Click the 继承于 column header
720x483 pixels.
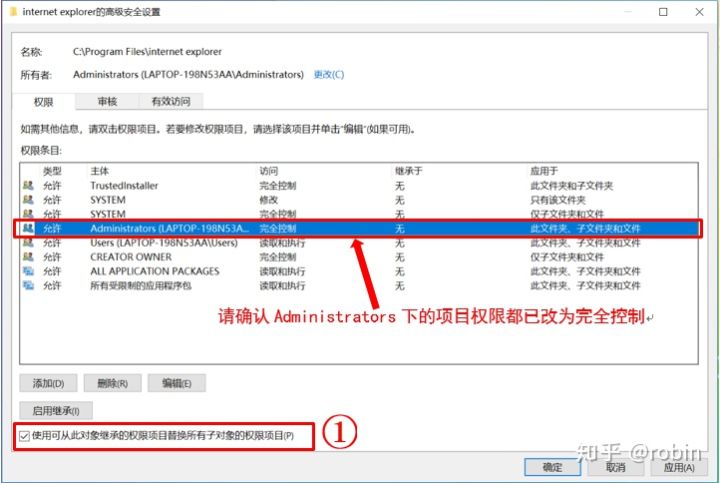409,171
